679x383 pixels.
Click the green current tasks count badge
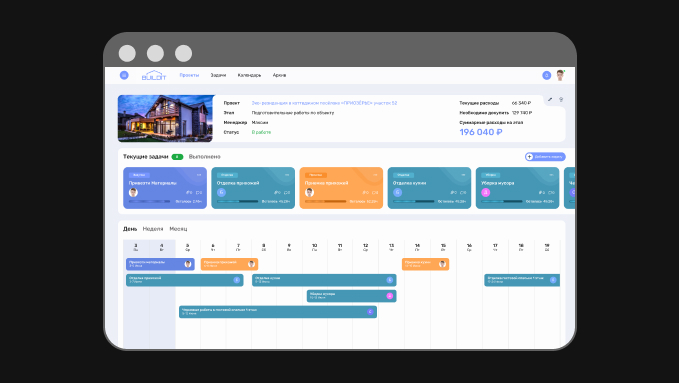[x=178, y=157]
